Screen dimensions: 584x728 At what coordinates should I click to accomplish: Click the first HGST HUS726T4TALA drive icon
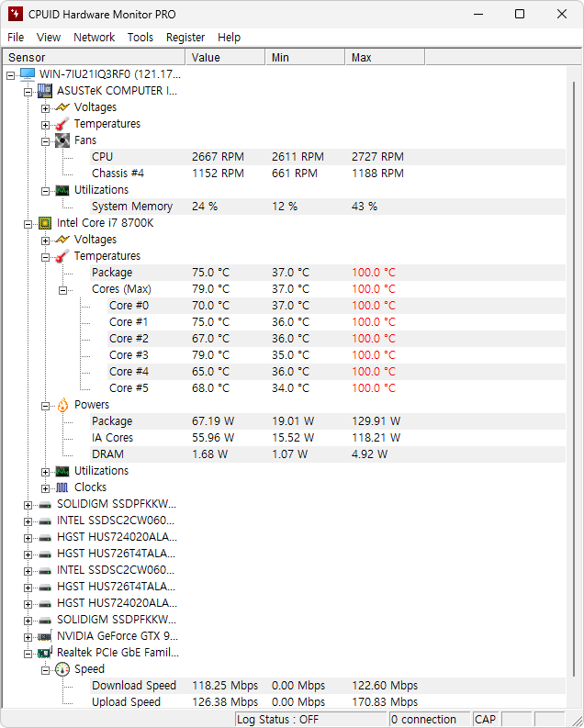tap(45, 554)
